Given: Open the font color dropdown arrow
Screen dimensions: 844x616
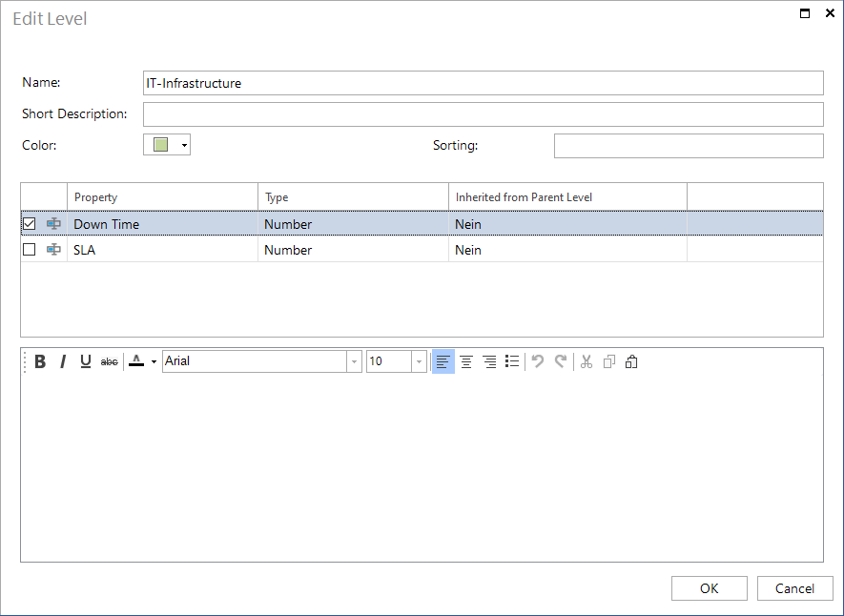Looking at the screenshot, I should (x=154, y=362).
